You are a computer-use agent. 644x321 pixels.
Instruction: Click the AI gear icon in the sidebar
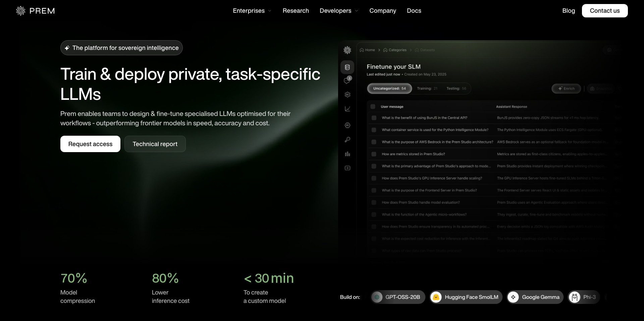tap(347, 94)
